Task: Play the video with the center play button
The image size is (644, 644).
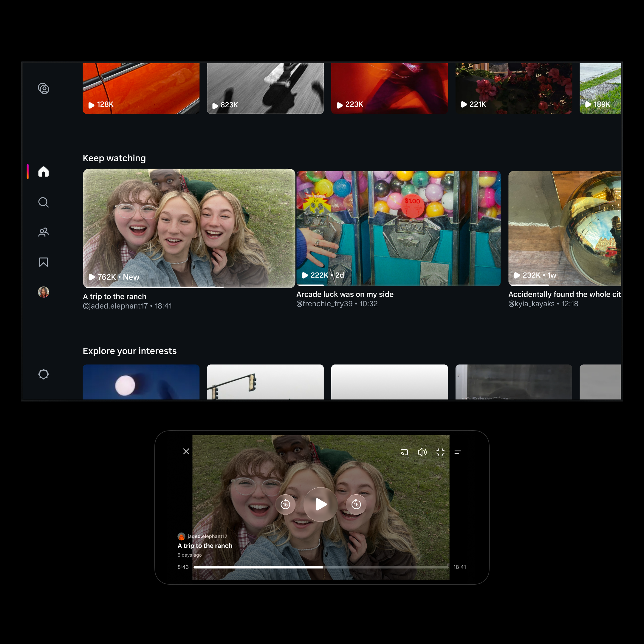Action: (x=321, y=504)
